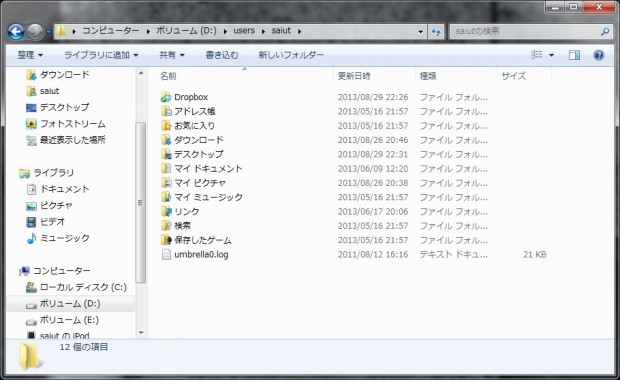Click 書き込む in the toolbar

coord(222,55)
